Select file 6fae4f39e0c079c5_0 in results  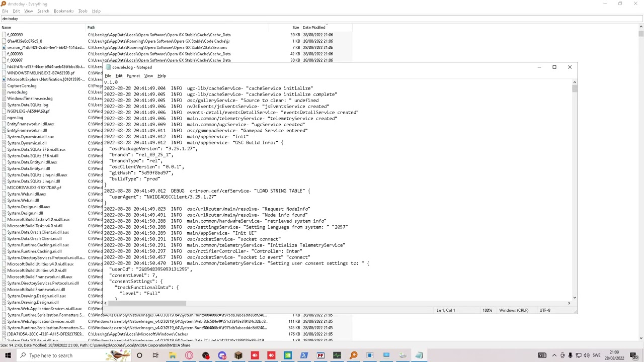25,41
